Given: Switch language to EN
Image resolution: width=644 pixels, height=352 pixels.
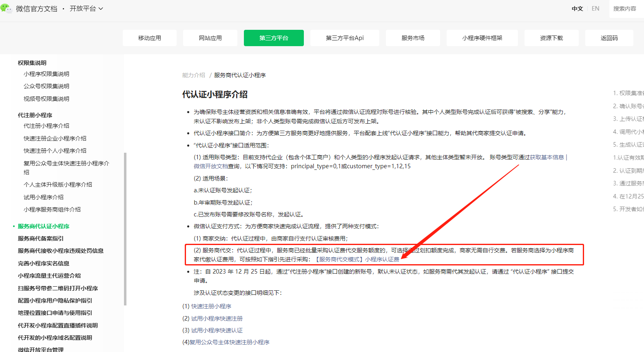Looking at the screenshot, I should [x=595, y=9].
